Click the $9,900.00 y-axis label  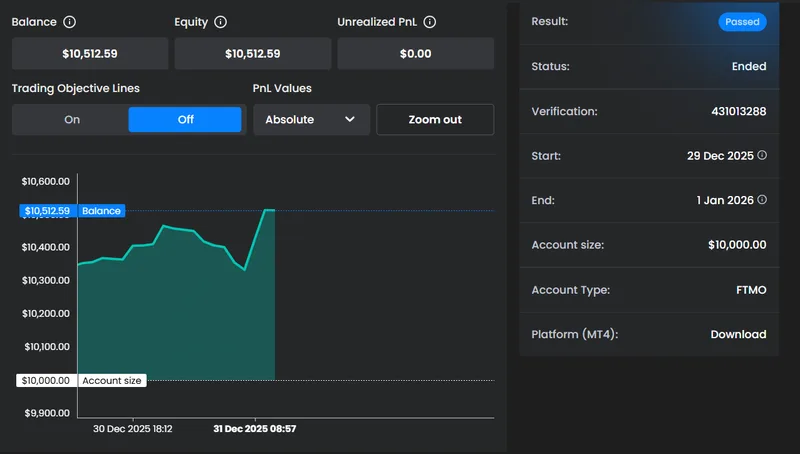click(47, 413)
